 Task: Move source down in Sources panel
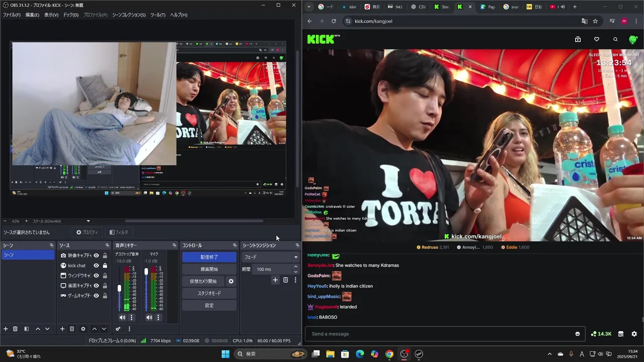(104, 329)
